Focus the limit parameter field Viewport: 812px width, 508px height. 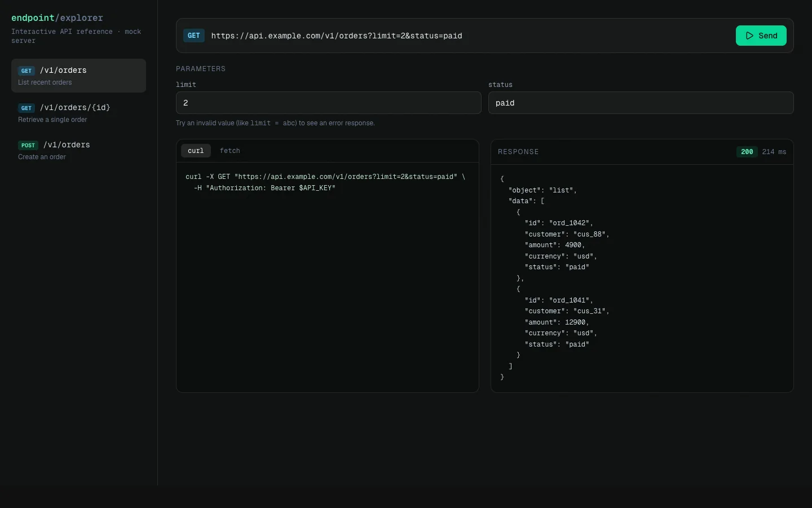(x=328, y=103)
